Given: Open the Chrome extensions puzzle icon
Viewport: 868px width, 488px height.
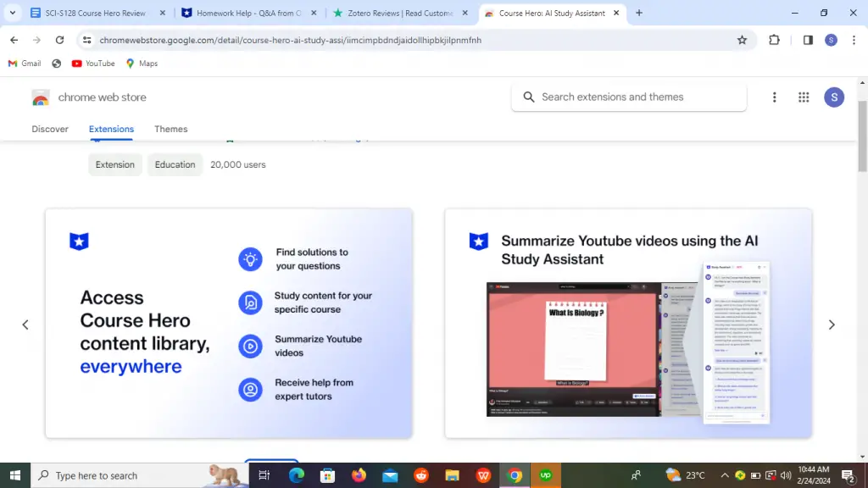Looking at the screenshot, I should 774,40.
